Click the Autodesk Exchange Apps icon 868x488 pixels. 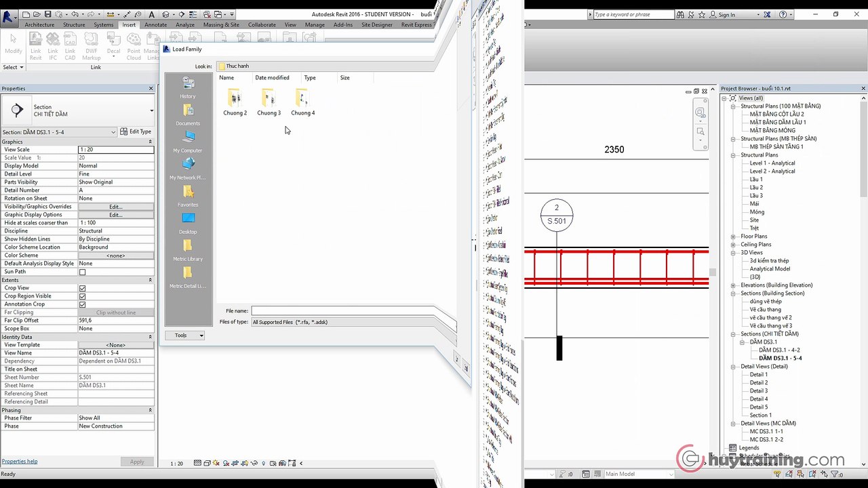pyautogui.click(x=767, y=15)
